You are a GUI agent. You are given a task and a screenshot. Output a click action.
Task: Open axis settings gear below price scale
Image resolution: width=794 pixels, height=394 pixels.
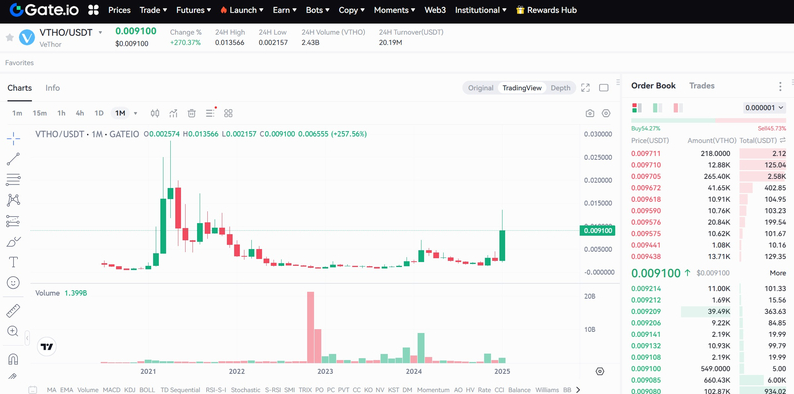[600, 371]
